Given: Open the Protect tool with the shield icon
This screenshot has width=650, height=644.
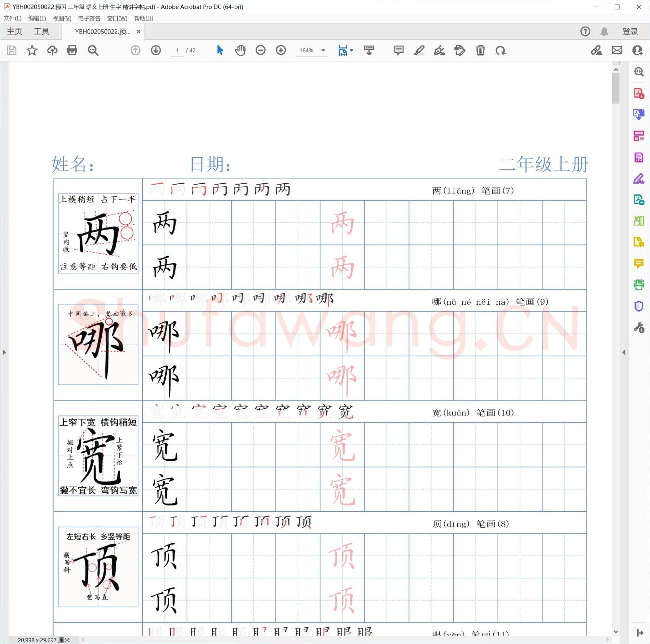Looking at the screenshot, I should (x=639, y=306).
